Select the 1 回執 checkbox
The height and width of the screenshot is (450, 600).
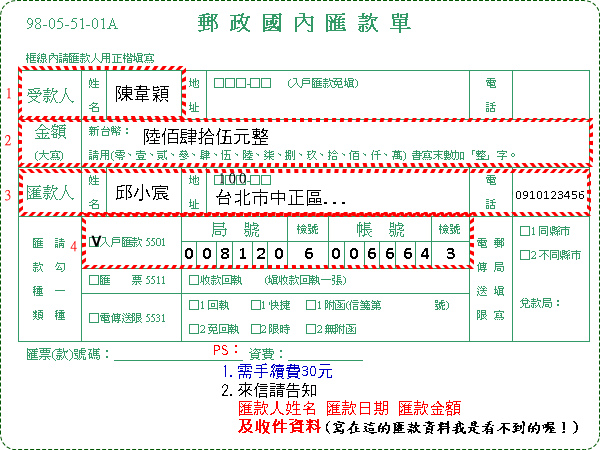[x=194, y=305]
